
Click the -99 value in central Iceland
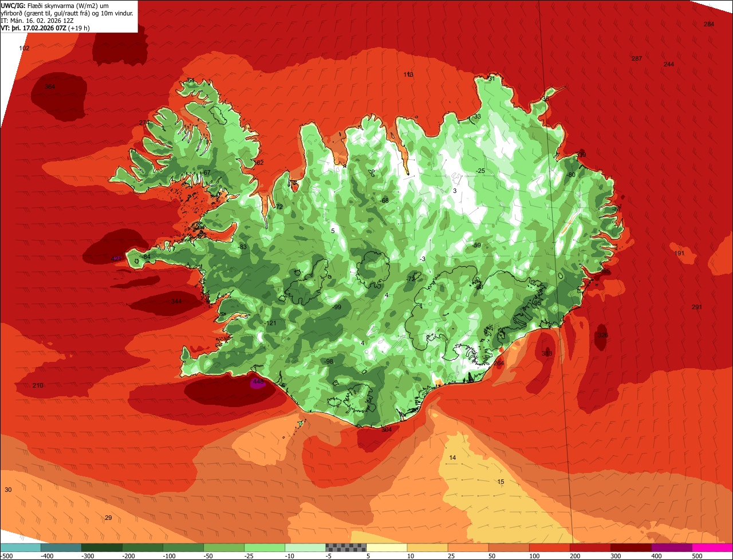[337, 307]
